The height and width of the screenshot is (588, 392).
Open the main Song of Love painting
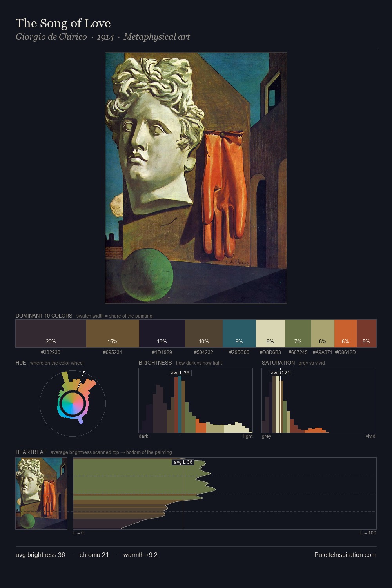(x=196, y=178)
